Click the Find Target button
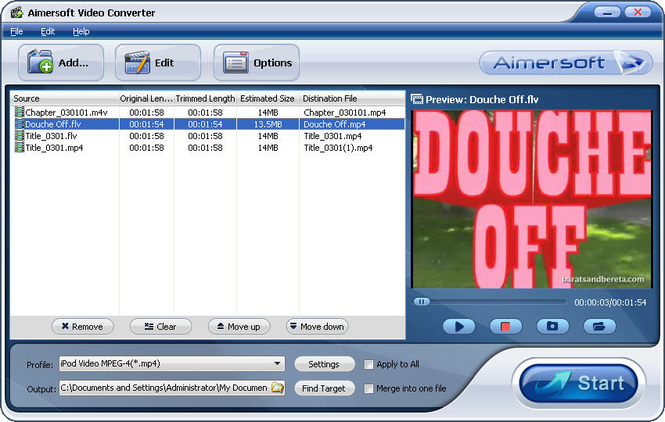Screen dimensions: 665x422 click(x=324, y=388)
